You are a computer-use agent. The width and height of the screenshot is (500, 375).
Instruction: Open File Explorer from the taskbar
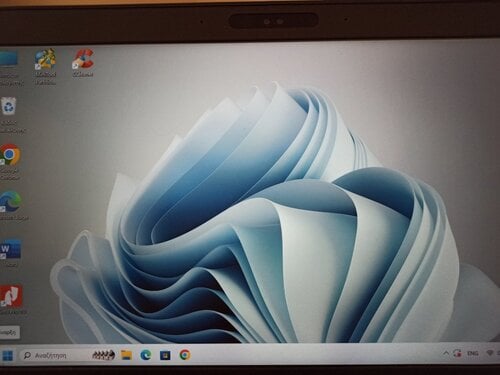[x=126, y=355]
